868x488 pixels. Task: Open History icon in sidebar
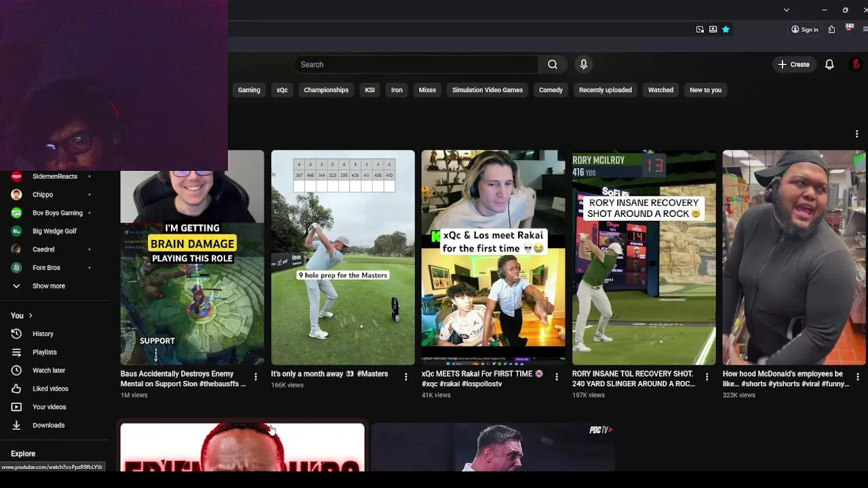[x=16, y=333]
